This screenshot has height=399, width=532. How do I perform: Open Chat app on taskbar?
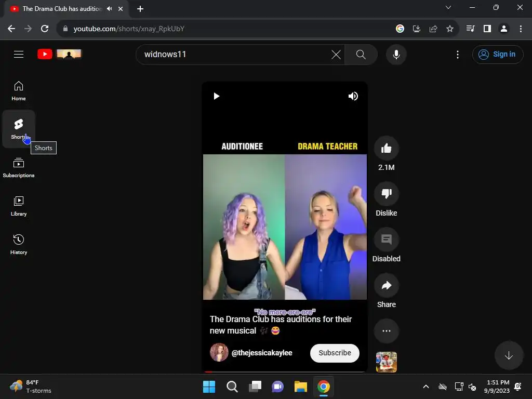click(277, 387)
